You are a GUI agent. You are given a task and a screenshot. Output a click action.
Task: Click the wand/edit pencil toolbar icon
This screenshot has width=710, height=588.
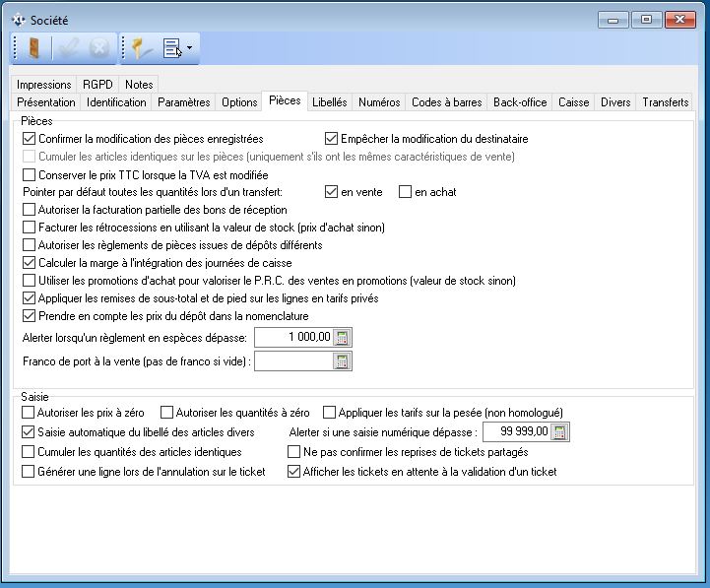click(141, 47)
